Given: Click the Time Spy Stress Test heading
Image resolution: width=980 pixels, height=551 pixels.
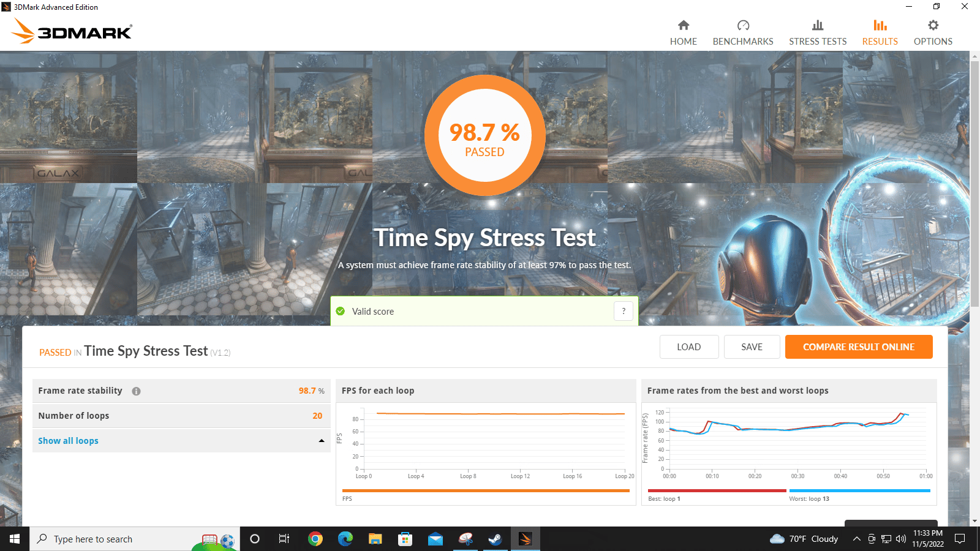Looking at the screenshot, I should (484, 238).
